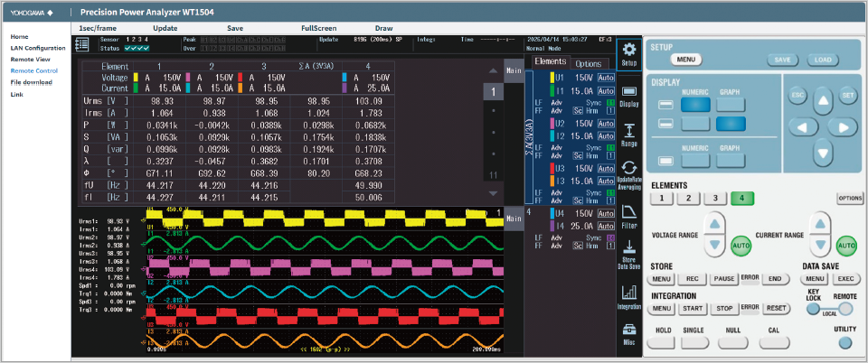Open Home link in sidebar
This screenshot has width=868, height=363.
pyautogui.click(x=19, y=36)
